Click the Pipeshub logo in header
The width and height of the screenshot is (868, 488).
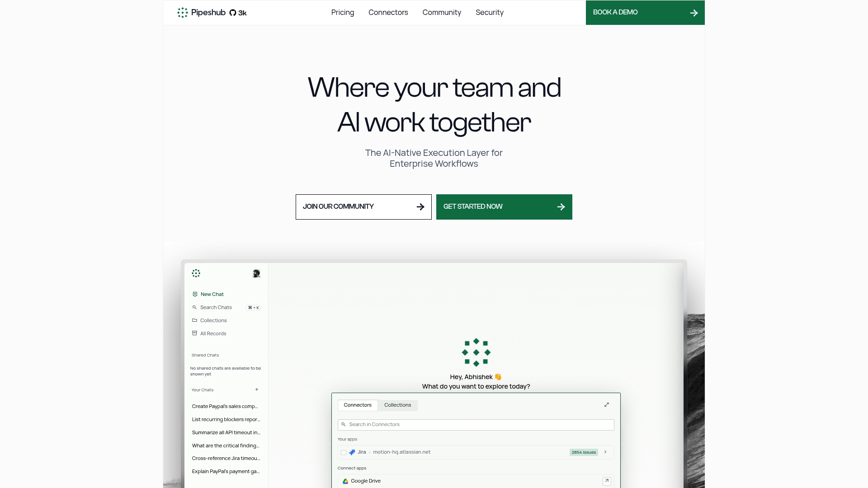click(x=201, y=13)
